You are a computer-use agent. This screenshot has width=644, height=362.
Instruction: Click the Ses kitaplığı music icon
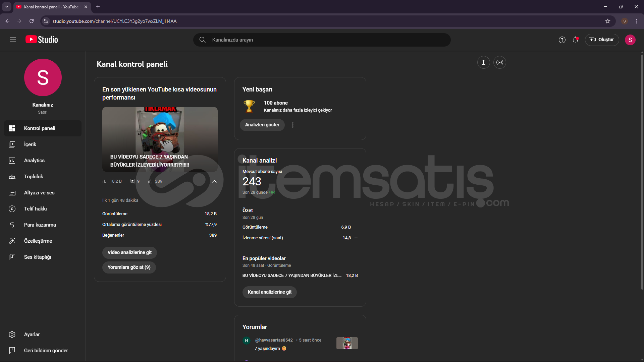(12, 257)
